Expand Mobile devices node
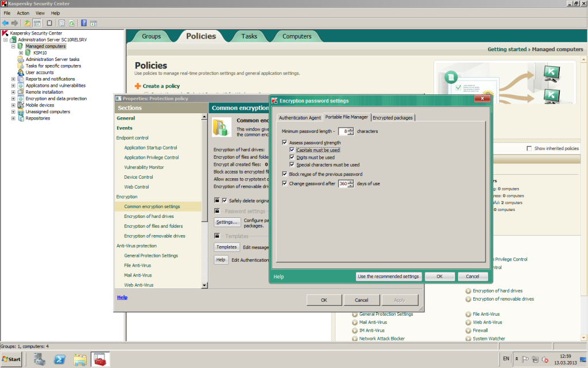 coord(13,105)
